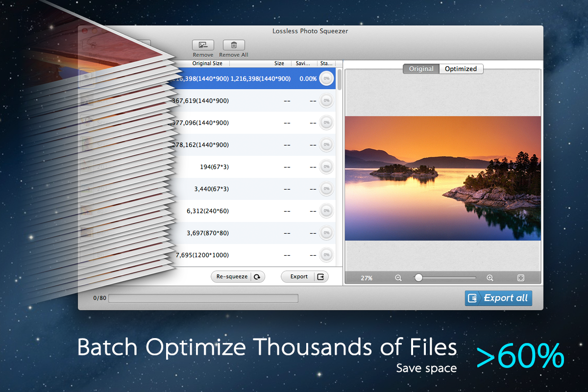Click the Re-squeeze button
The height and width of the screenshot is (392, 588).
click(x=238, y=277)
